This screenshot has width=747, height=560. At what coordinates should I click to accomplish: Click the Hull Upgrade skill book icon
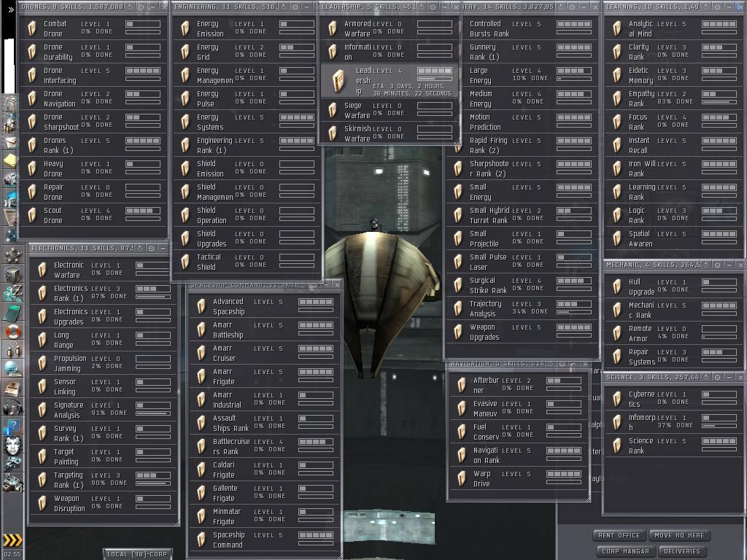617,286
